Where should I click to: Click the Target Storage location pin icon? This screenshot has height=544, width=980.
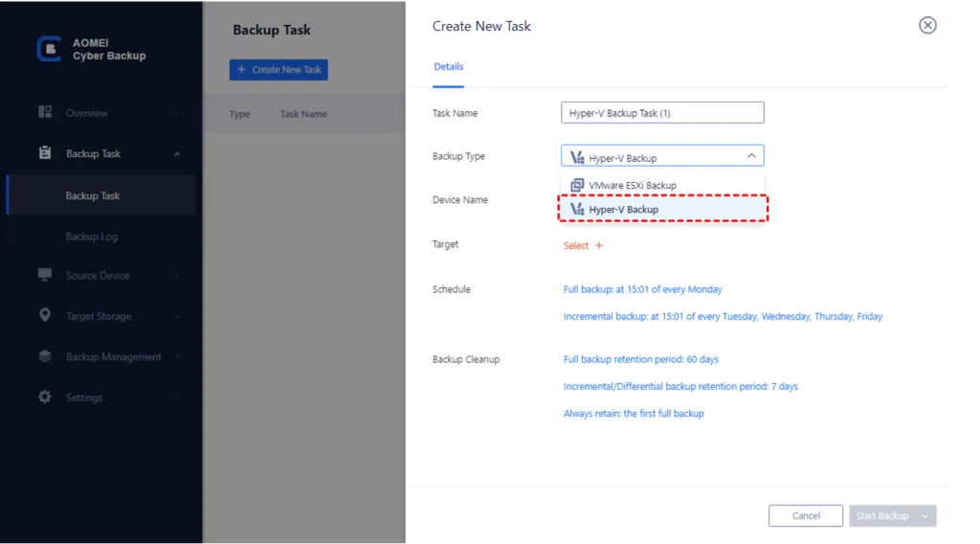point(45,316)
